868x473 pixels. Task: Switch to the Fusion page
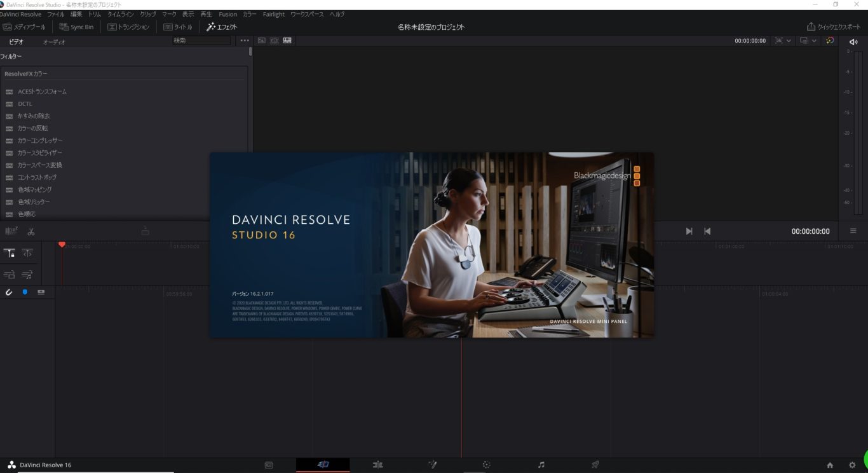coord(432,465)
